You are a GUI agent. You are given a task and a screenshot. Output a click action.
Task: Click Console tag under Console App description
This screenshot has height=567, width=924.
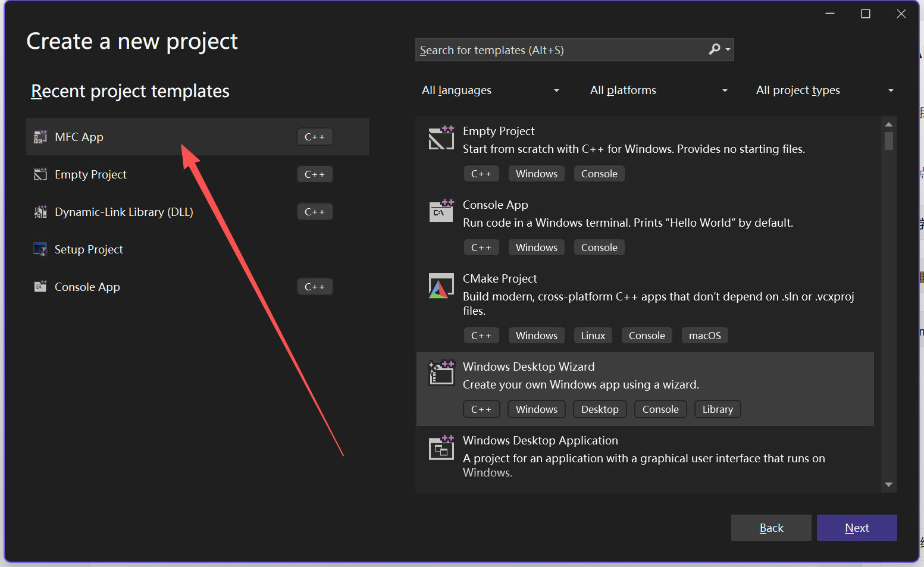coord(599,248)
